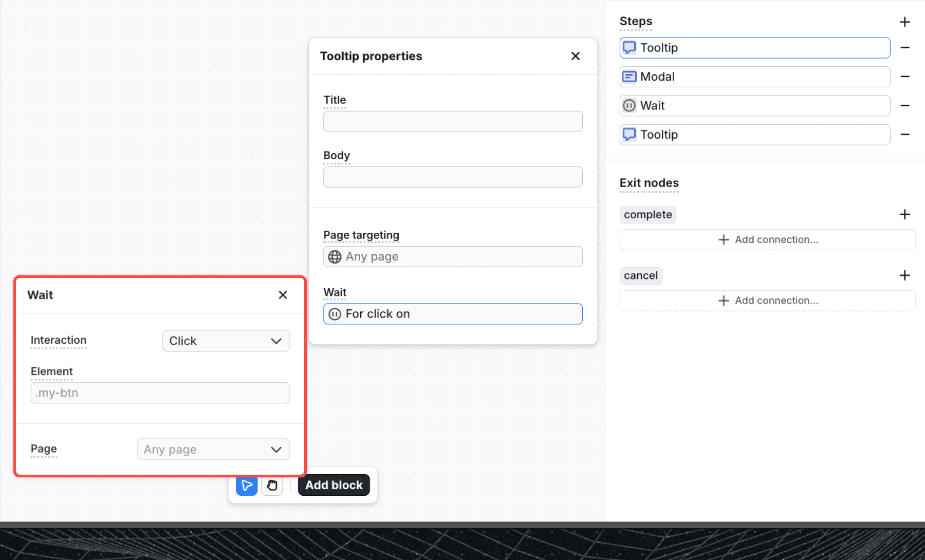
Task: Select the hand pan tool
Action: tap(272, 486)
